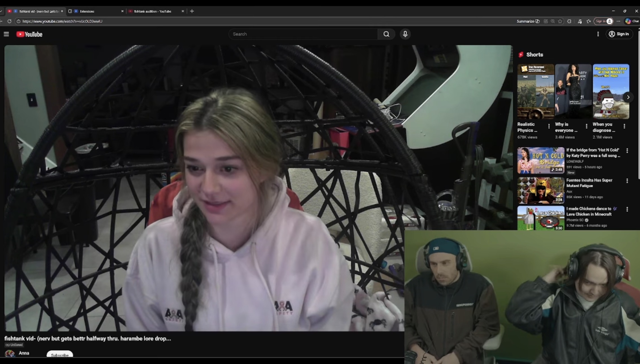Screen dimensions: 640x364
Task: Open Fuentes Inculta Super Mutant video thumbnail
Action: click(x=540, y=190)
